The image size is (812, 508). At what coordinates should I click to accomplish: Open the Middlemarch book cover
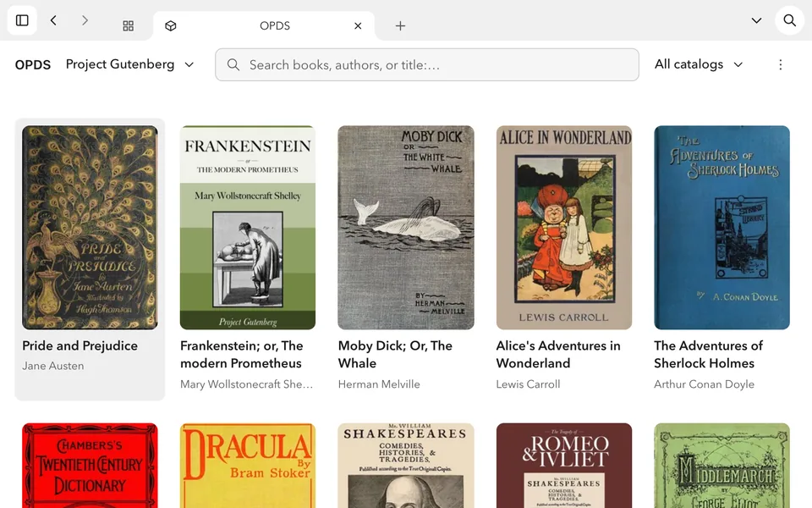point(721,466)
